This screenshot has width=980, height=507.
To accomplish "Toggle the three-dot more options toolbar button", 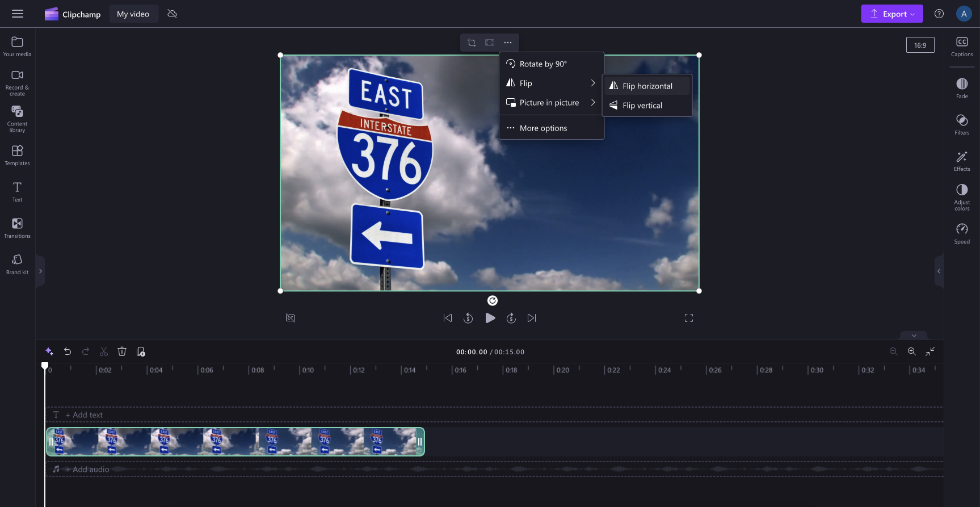I will (508, 43).
